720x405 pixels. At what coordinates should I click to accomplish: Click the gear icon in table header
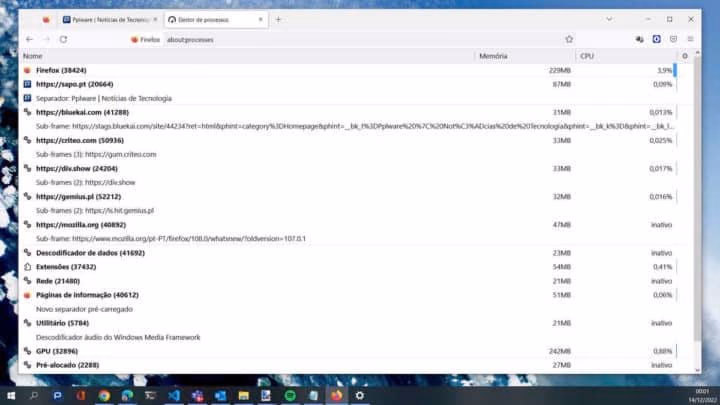[685, 56]
